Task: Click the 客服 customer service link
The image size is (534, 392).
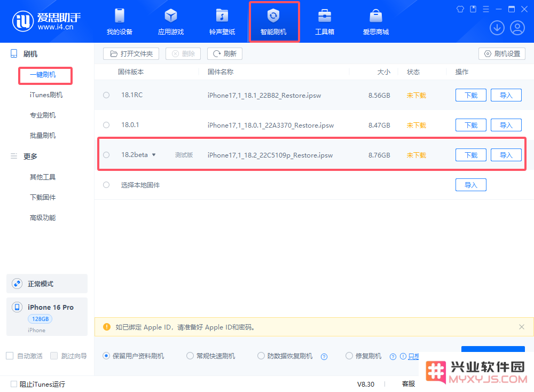Action: point(409,384)
